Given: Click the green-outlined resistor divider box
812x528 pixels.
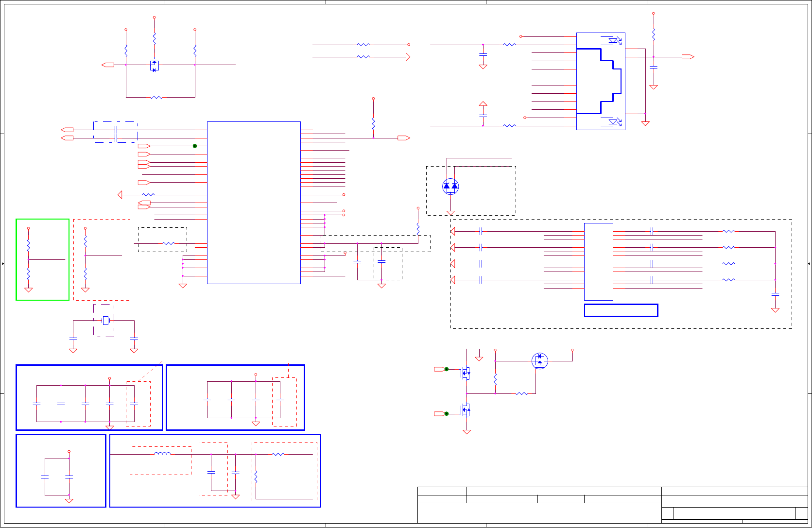Looking at the screenshot, I should (43, 259).
